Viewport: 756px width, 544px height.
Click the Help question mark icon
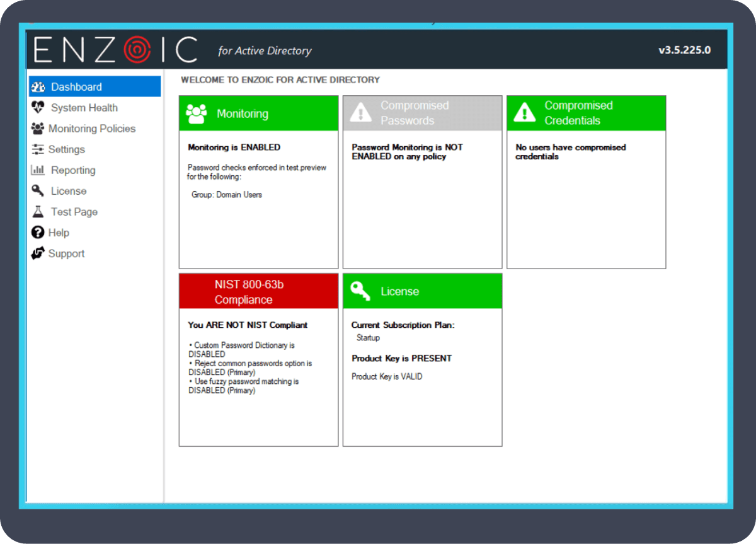tap(38, 233)
